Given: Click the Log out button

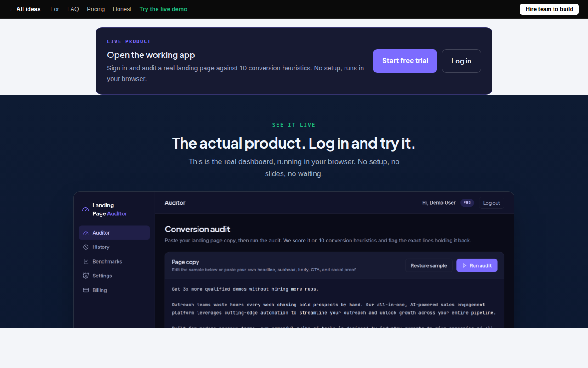Looking at the screenshot, I should (492, 203).
